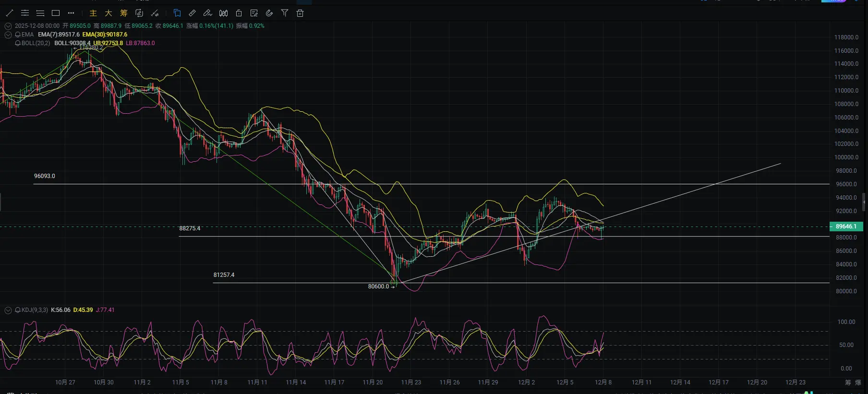
Task: Toggle the magnet snap icon
Action: pyautogui.click(x=269, y=13)
